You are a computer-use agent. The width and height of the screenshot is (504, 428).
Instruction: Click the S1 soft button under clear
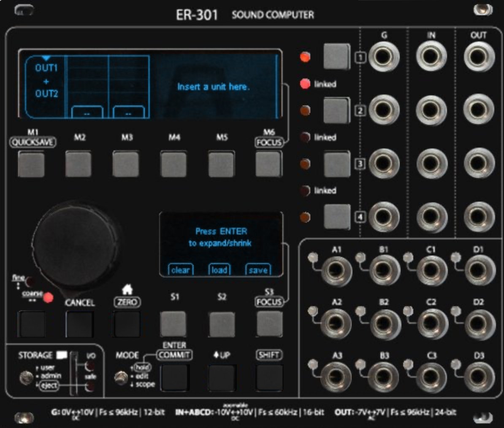pos(173,324)
